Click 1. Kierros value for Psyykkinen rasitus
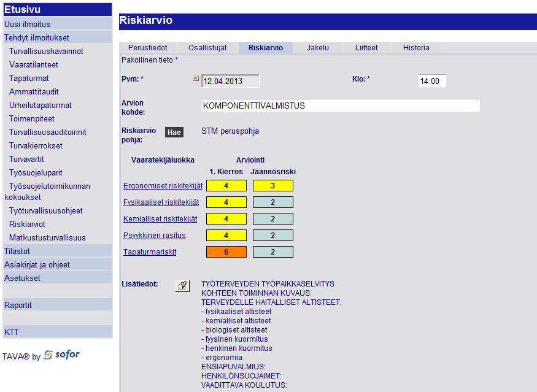 226,235
